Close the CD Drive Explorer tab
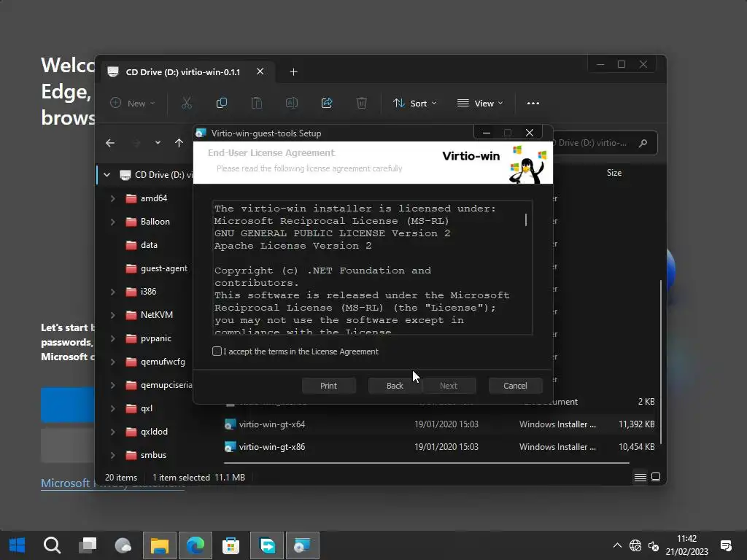The image size is (747, 560). pos(260,71)
